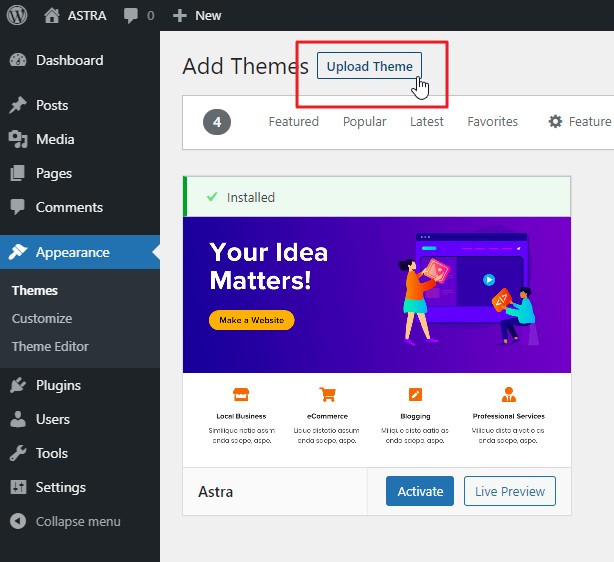Viewport: 614px width, 562px height.
Task: Click the Astra theme name
Action: [215, 492]
